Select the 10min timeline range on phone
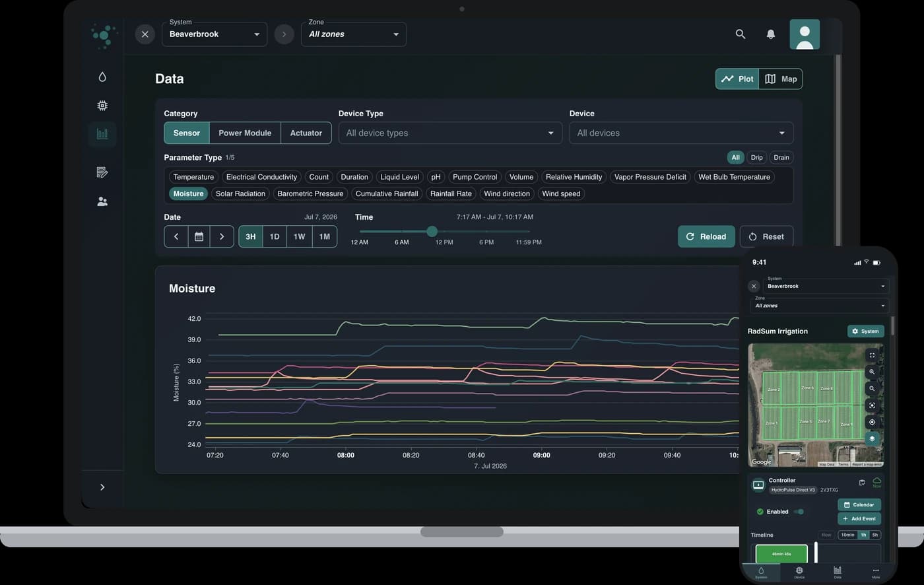This screenshot has height=585, width=924. point(847,535)
